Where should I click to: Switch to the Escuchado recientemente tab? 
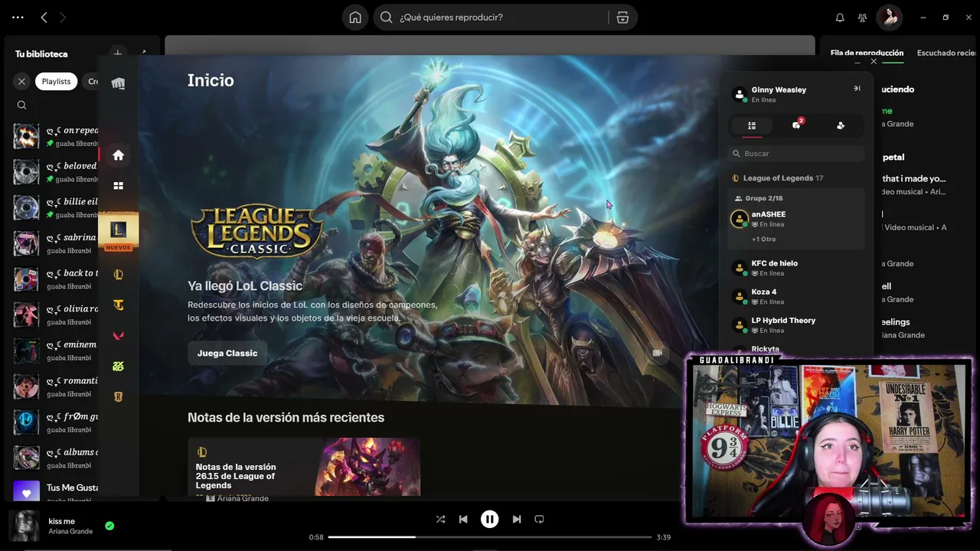(948, 53)
